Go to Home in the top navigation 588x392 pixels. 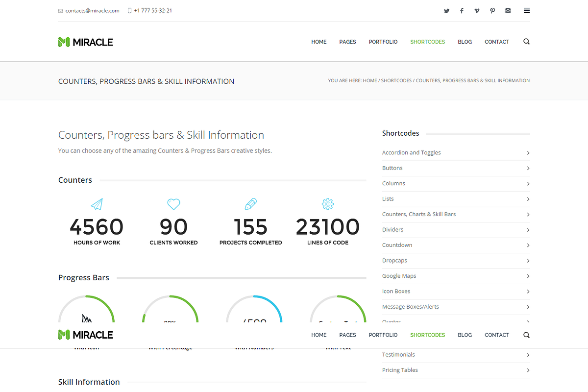319,42
